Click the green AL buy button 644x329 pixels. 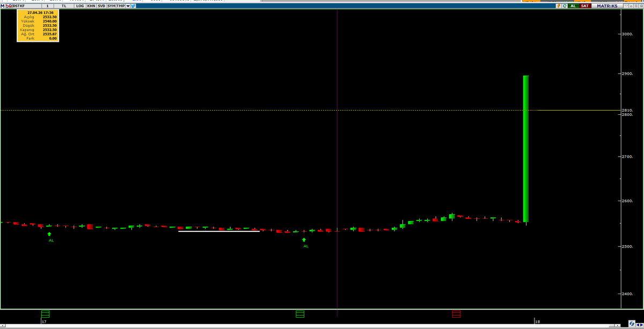(573, 6)
